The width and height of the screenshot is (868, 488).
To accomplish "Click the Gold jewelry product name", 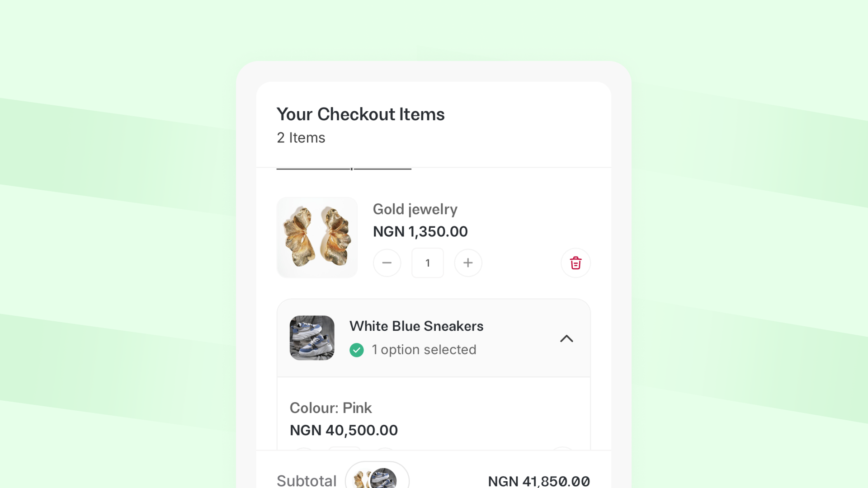I will coord(415,209).
